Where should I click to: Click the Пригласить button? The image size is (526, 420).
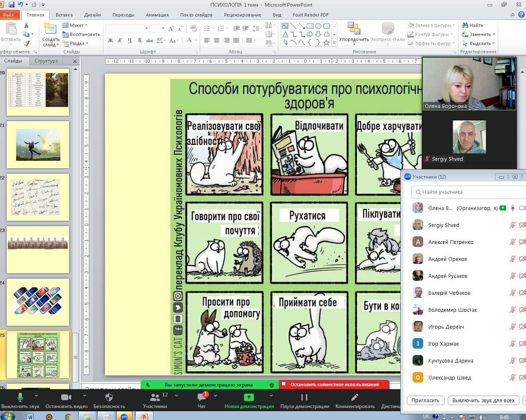(426, 400)
